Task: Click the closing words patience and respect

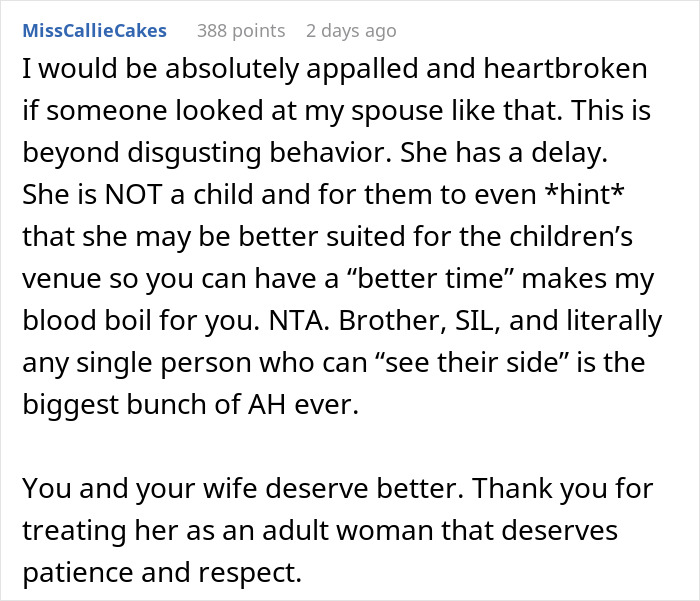Action: click(162, 573)
